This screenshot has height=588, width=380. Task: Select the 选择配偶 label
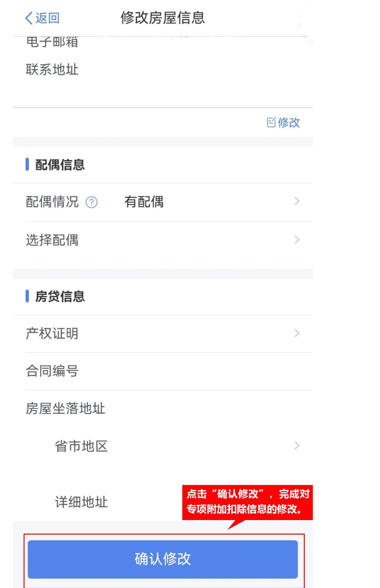pos(52,240)
